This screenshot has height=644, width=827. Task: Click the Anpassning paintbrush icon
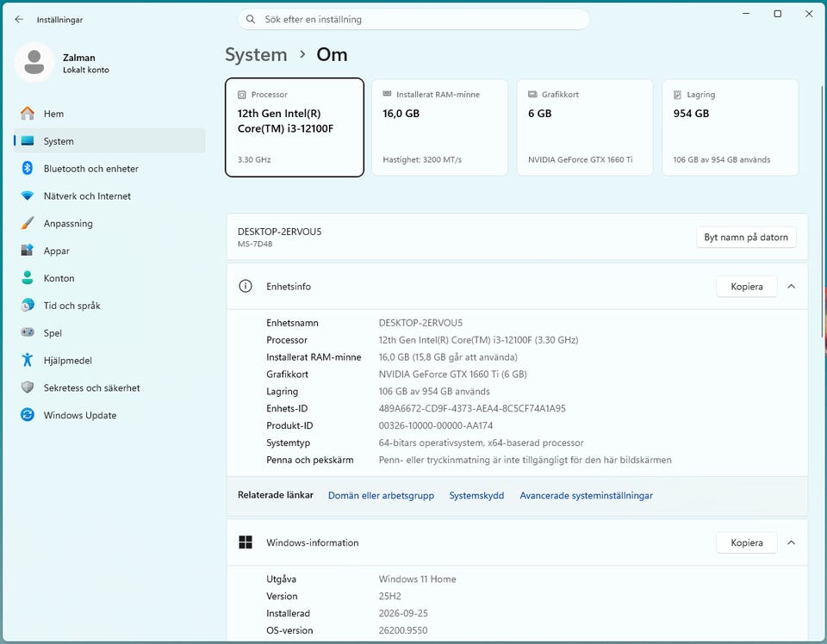coord(28,223)
